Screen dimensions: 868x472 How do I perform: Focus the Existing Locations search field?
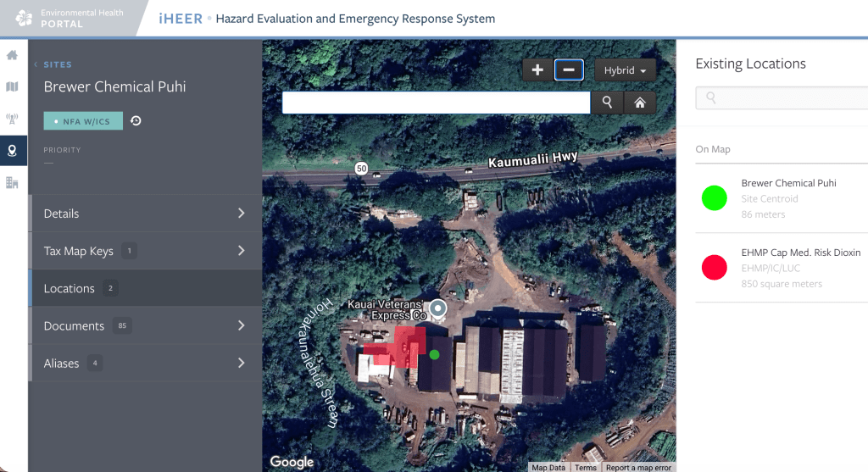coord(782,98)
